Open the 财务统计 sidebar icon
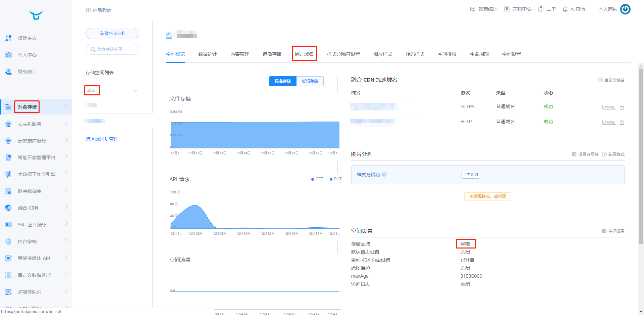The width and height of the screenshot is (644, 315). [x=8, y=72]
